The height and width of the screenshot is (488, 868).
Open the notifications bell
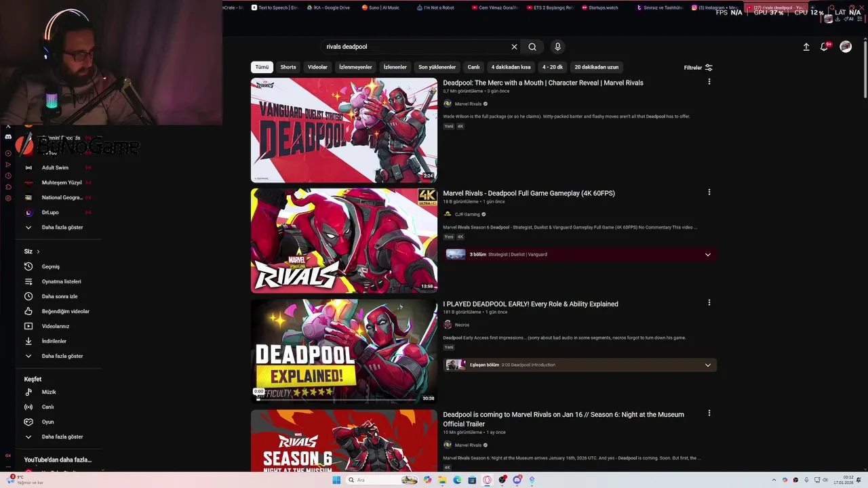click(x=824, y=47)
